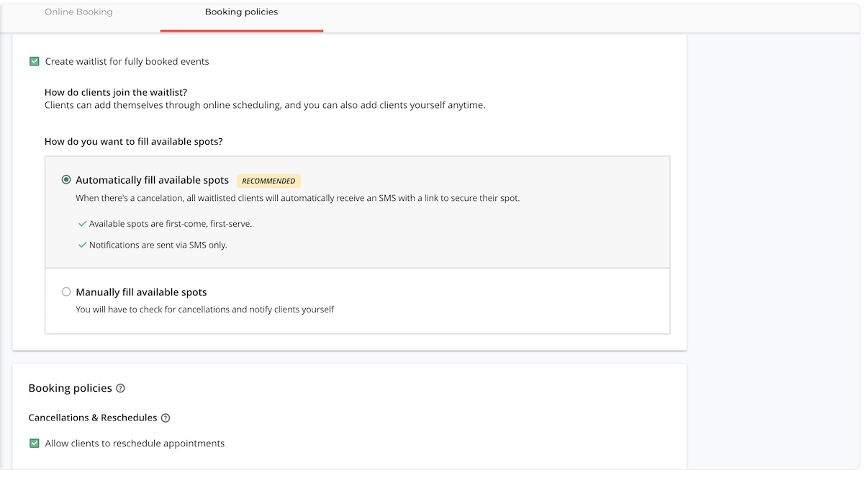Click the Cancellations & Reschedules subheading

(92, 418)
